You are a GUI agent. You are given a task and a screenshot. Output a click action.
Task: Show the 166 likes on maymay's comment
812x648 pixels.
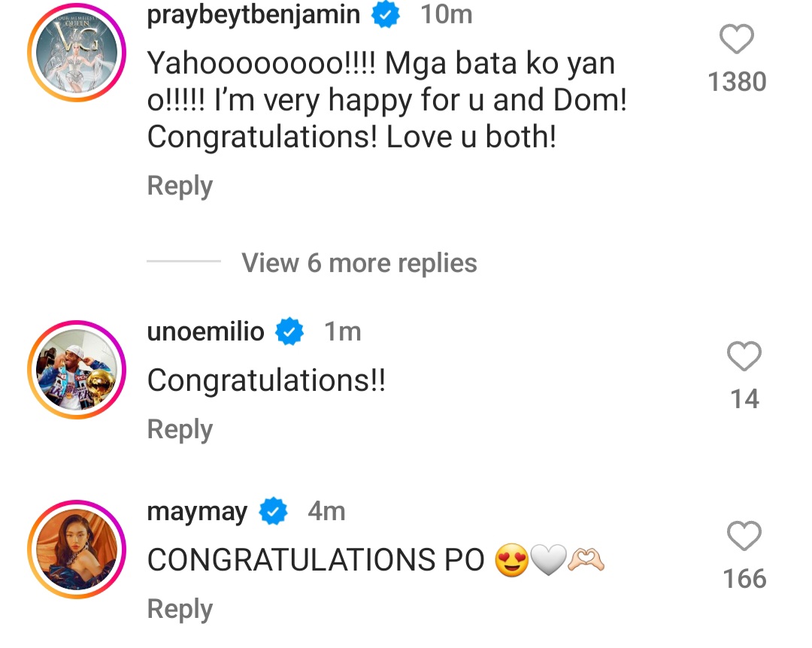pos(744,579)
